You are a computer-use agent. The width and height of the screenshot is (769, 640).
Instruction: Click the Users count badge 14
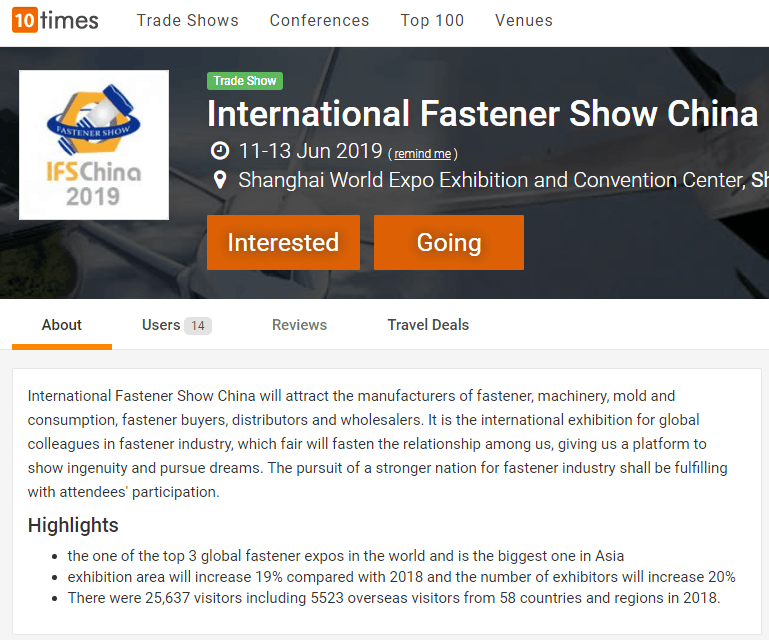[x=198, y=326]
